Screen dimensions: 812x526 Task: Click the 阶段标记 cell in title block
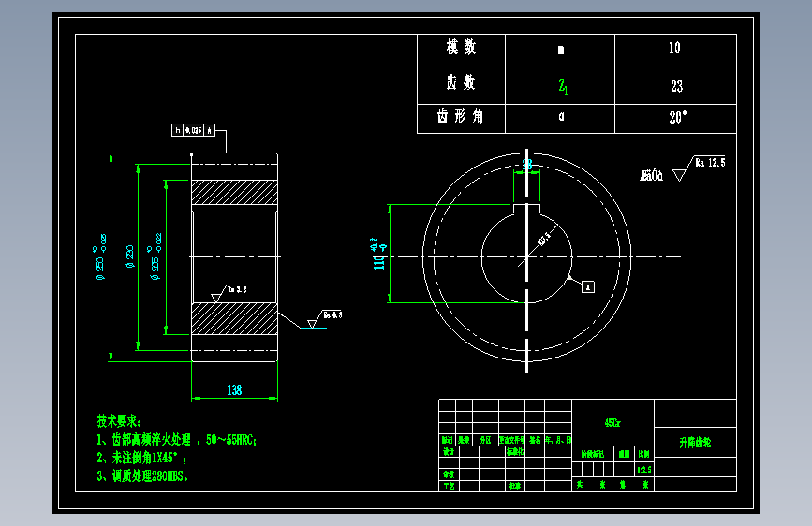593,454
